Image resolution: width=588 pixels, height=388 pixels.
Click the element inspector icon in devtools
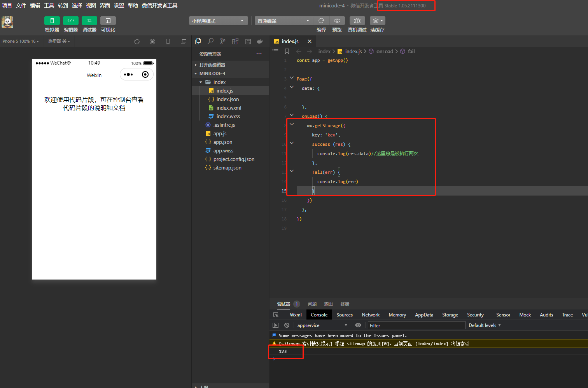[x=276, y=315]
